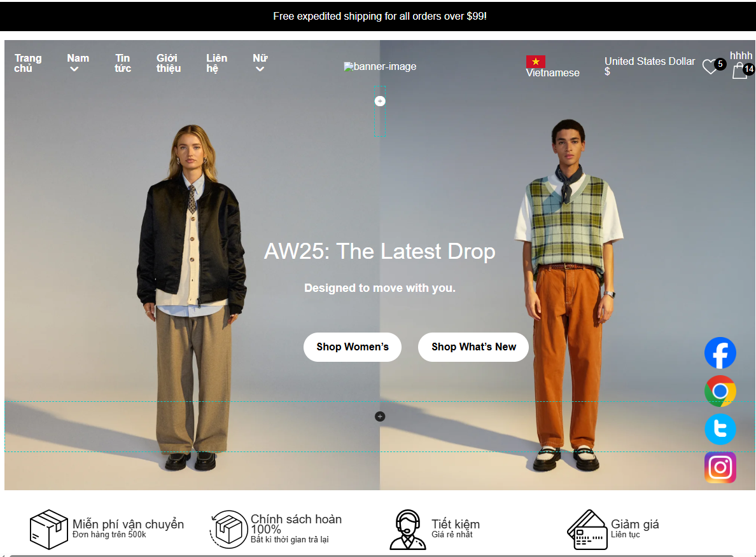This screenshot has width=756, height=557.
Task: Click the Facebook social icon
Action: tap(720, 353)
